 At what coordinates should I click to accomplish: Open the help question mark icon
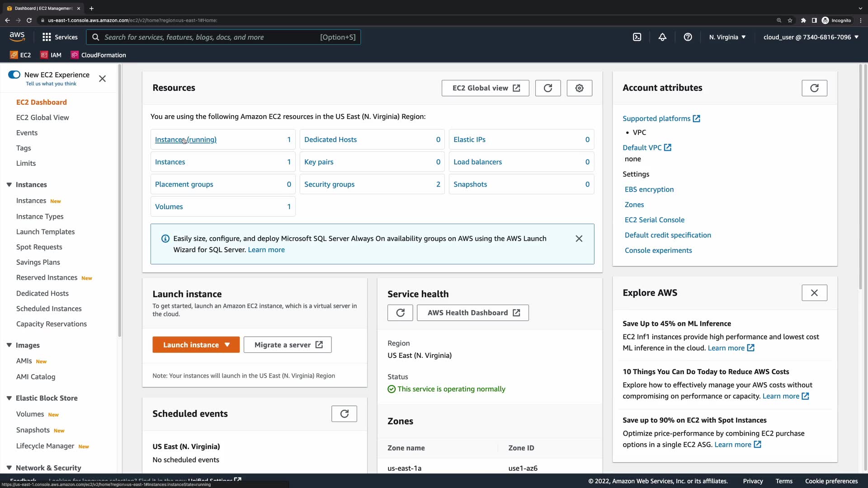[x=688, y=37]
